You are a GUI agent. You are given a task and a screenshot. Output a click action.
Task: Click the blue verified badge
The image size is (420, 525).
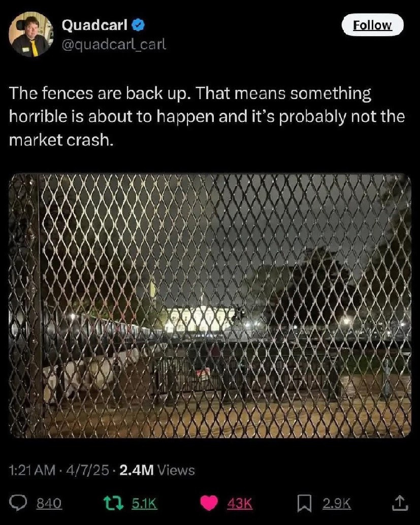(x=139, y=24)
